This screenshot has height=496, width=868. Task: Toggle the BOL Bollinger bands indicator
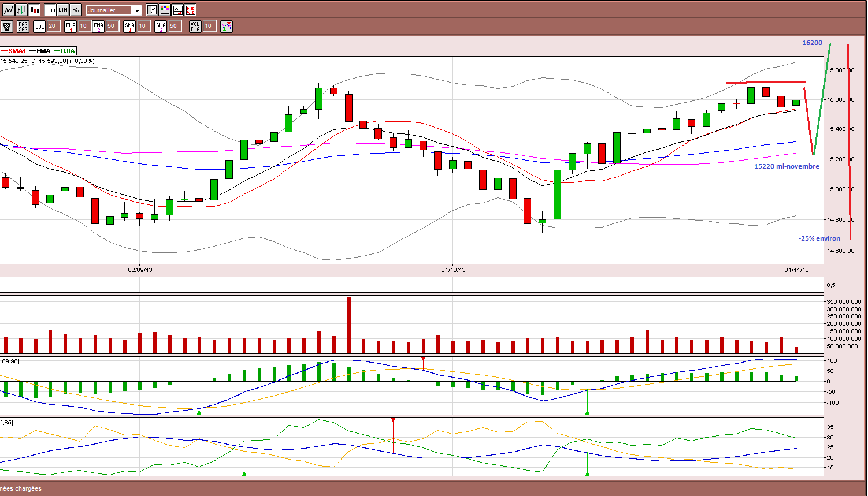pos(39,27)
